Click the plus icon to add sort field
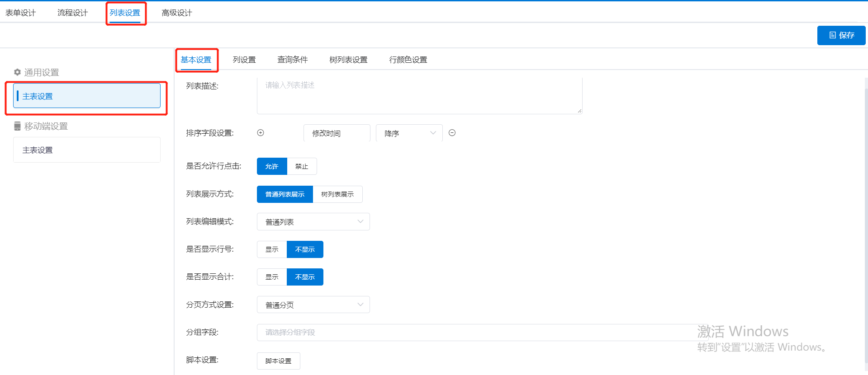Image resolution: width=868 pixels, height=375 pixels. tap(261, 133)
